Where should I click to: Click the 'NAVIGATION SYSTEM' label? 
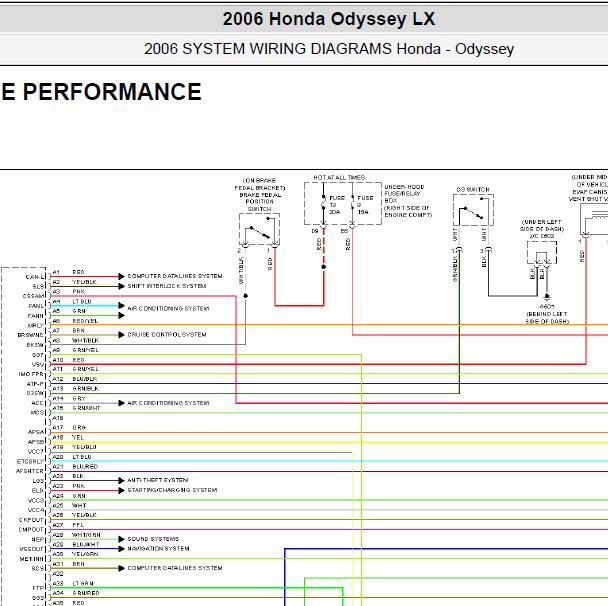[158, 549]
